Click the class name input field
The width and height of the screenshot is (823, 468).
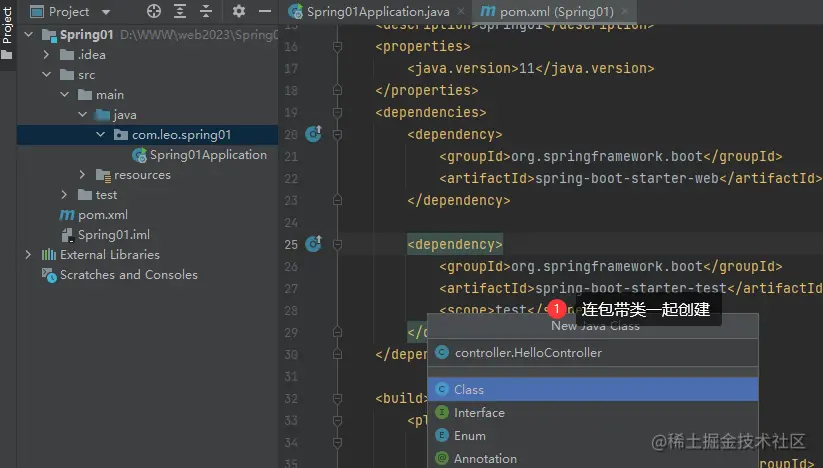[x=593, y=353]
